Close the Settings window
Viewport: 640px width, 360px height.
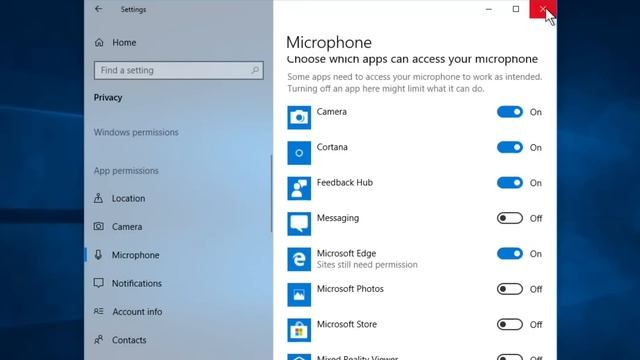543,9
